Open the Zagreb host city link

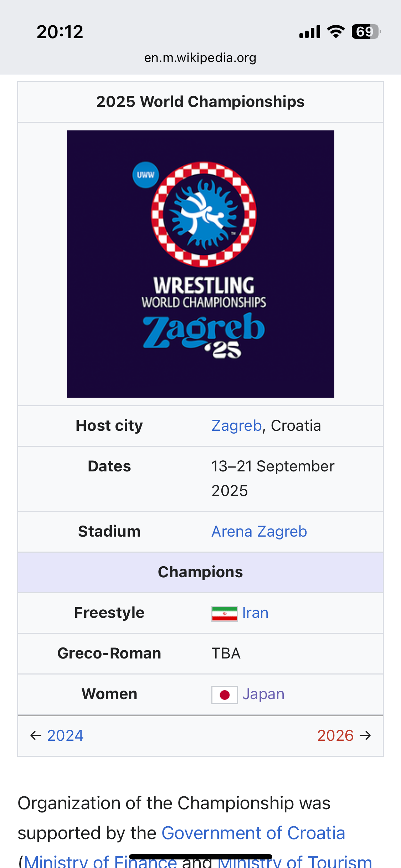237,426
